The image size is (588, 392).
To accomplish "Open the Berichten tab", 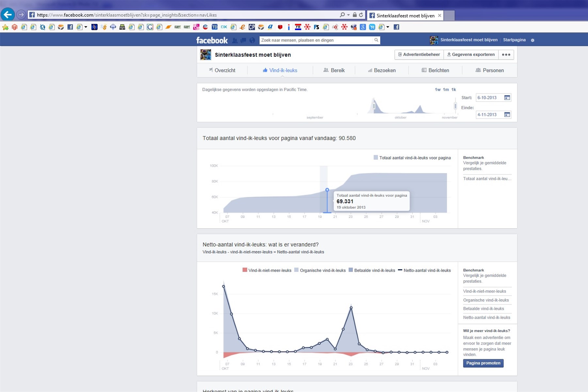I will 435,70.
